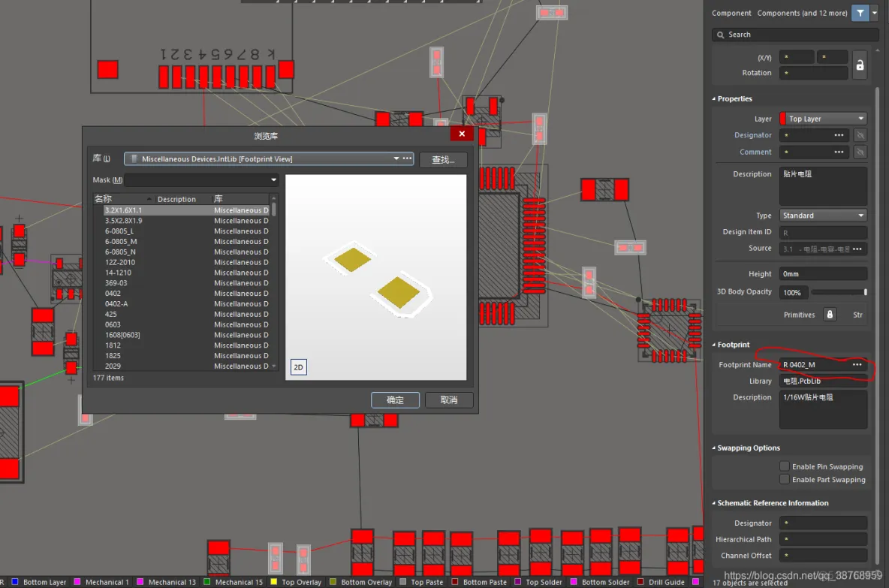Click the ellipsis button in Source field

[857, 249]
